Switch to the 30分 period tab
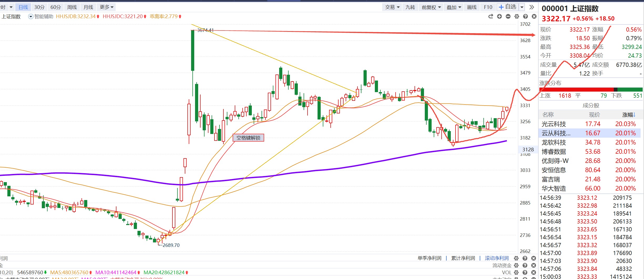Image resolution: width=644 pixels, height=279 pixels. click(x=39, y=7)
